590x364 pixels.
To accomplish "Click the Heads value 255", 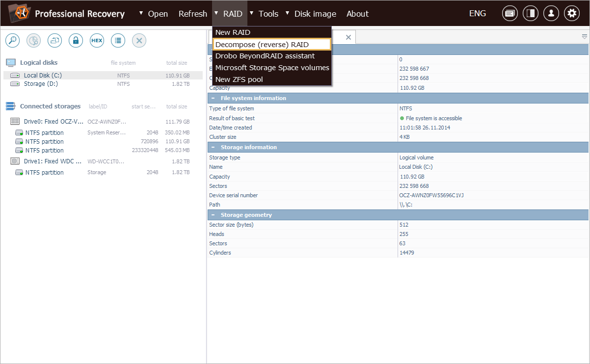I will coord(404,234).
